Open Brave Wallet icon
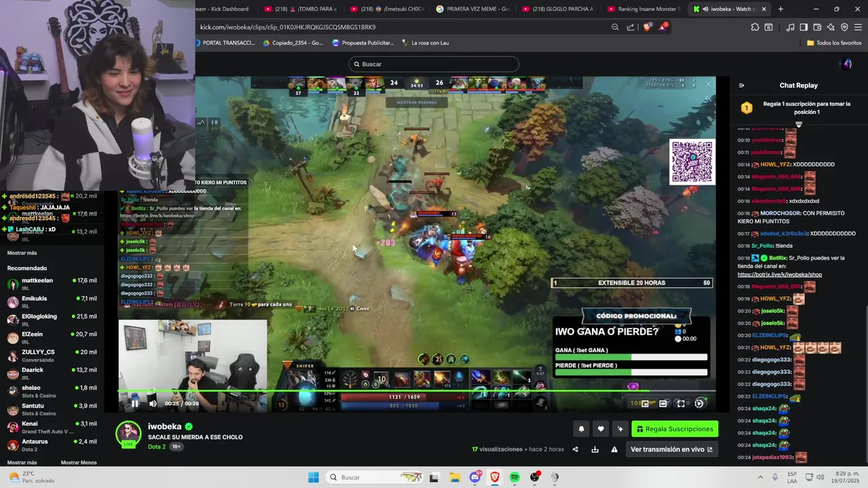 coord(817,27)
